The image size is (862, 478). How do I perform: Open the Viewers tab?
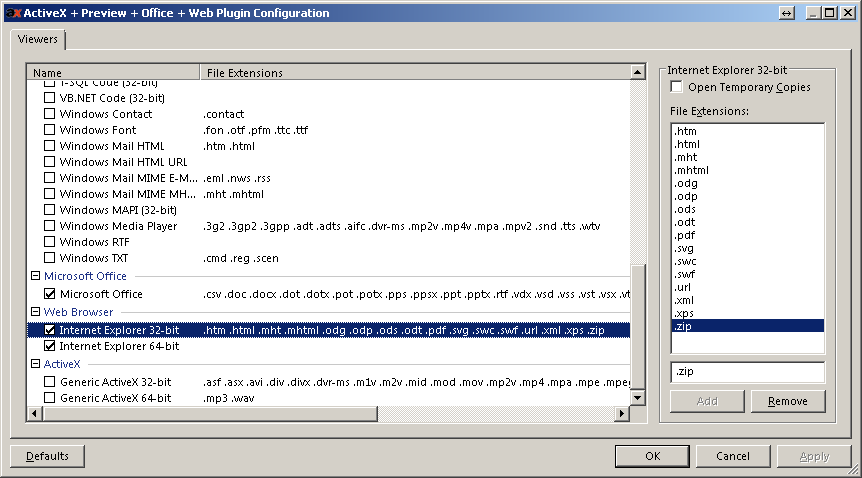pos(38,40)
